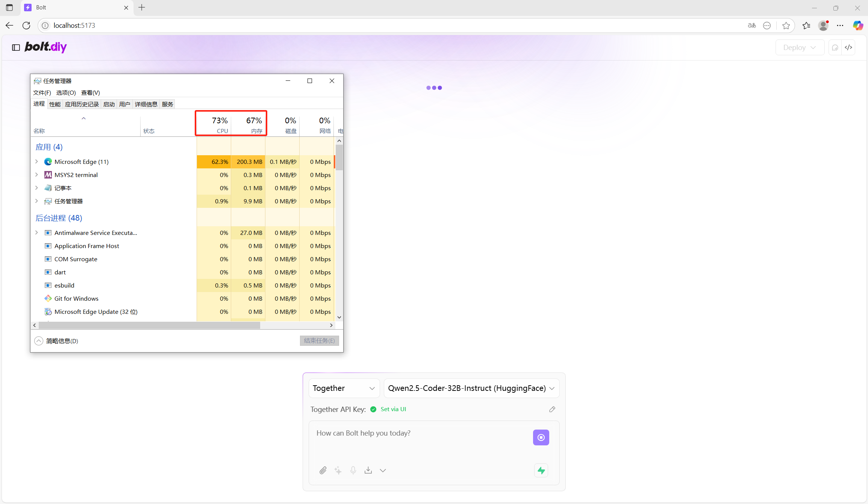
Task: Switch to the 详细信息 tab
Action: [146, 104]
